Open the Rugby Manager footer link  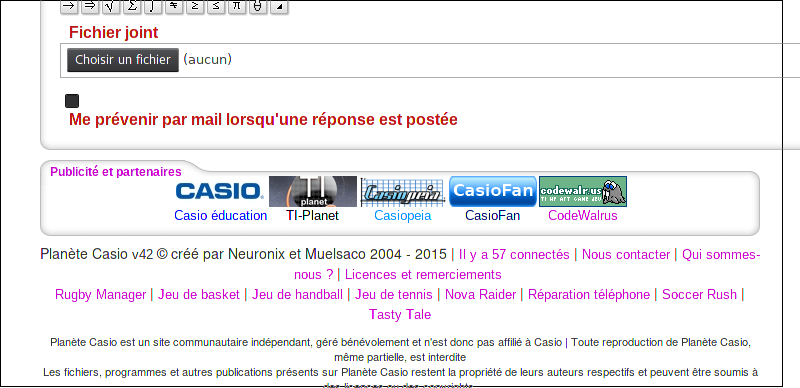101,295
